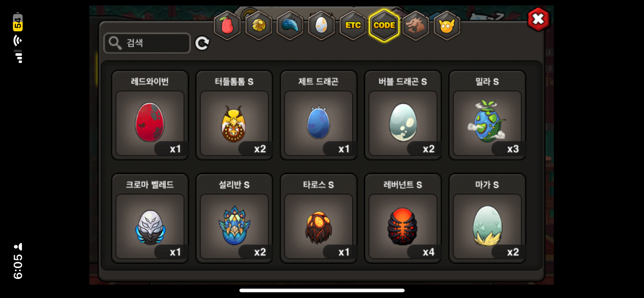Viewport: 644px width, 298px height.
Task: Open the brown dragon head category
Action: point(415,26)
